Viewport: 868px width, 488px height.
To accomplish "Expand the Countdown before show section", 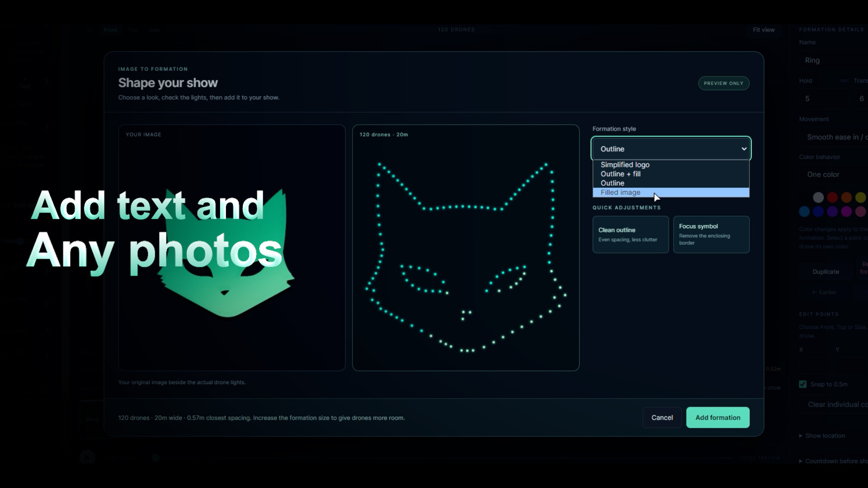I will pyautogui.click(x=833, y=461).
